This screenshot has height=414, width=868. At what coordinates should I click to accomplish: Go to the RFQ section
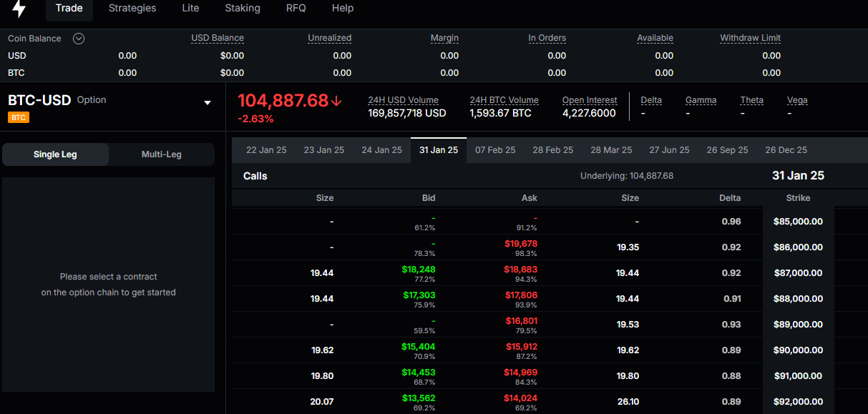(296, 9)
